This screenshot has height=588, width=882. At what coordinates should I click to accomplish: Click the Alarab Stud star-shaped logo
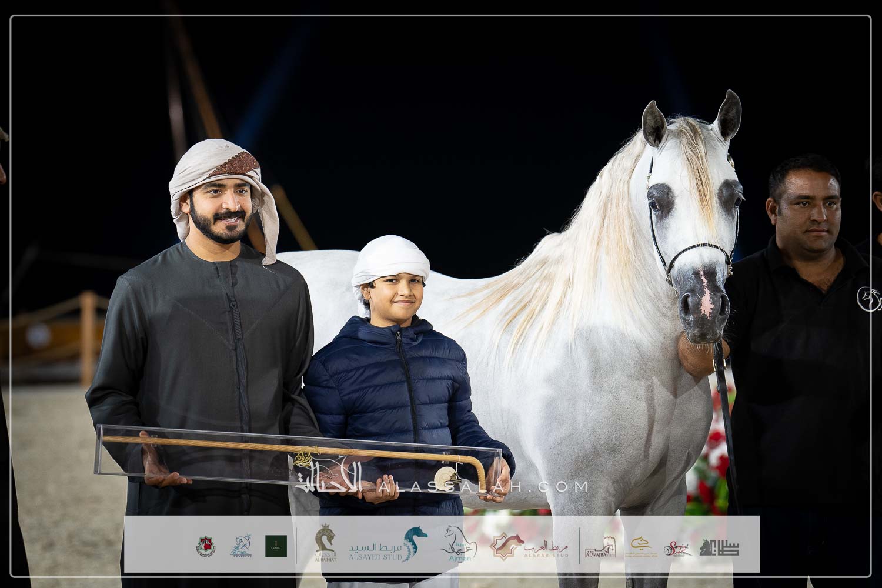pos(508,545)
